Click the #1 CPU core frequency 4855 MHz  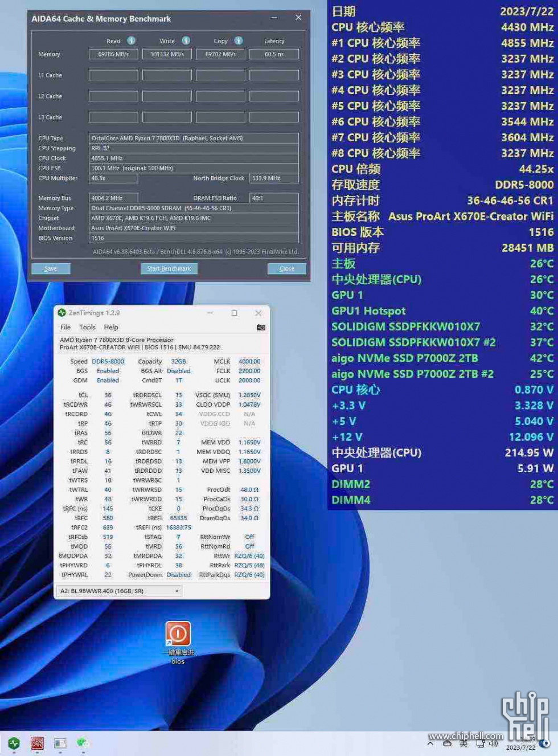coord(527,43)
